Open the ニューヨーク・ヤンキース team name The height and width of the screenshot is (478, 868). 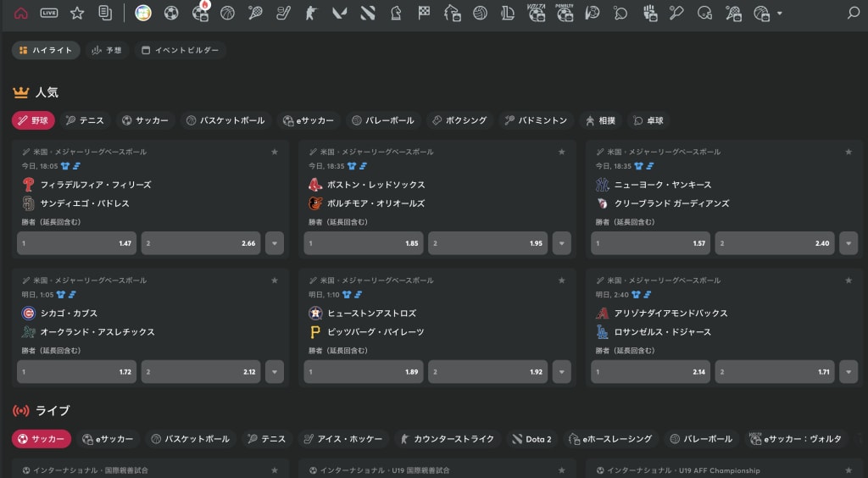[x=663, y=185]
